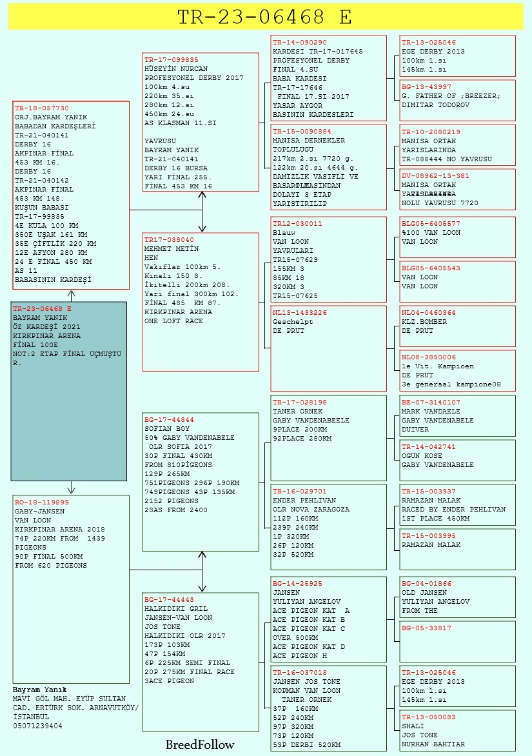Select ring number NL04-0460364
The height and width of the screenshot is (756, 532).
tap(429, 312)
